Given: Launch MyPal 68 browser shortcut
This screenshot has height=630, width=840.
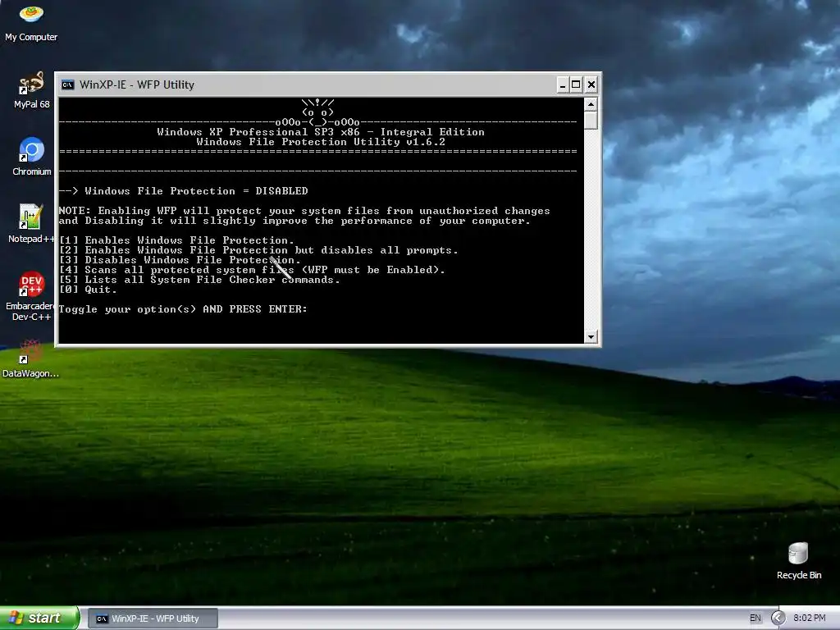Looking at the screenshot, I should [32, 90].
